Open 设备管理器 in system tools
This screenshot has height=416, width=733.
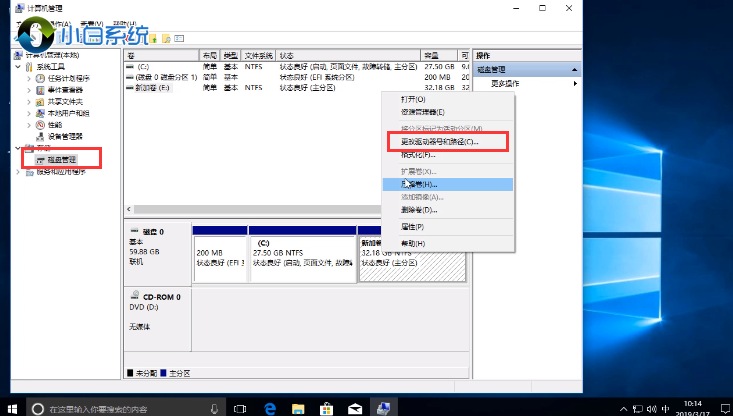tap(65, 136)
